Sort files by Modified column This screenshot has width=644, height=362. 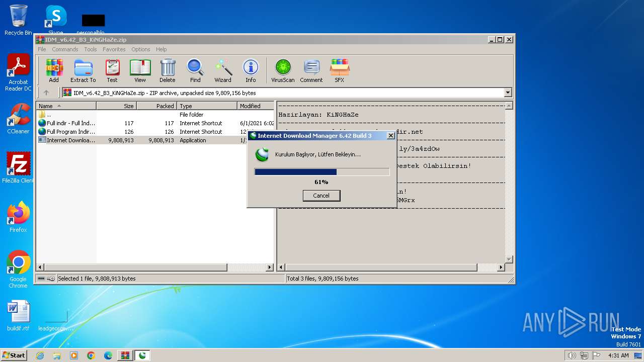click(x=256, y=106)
